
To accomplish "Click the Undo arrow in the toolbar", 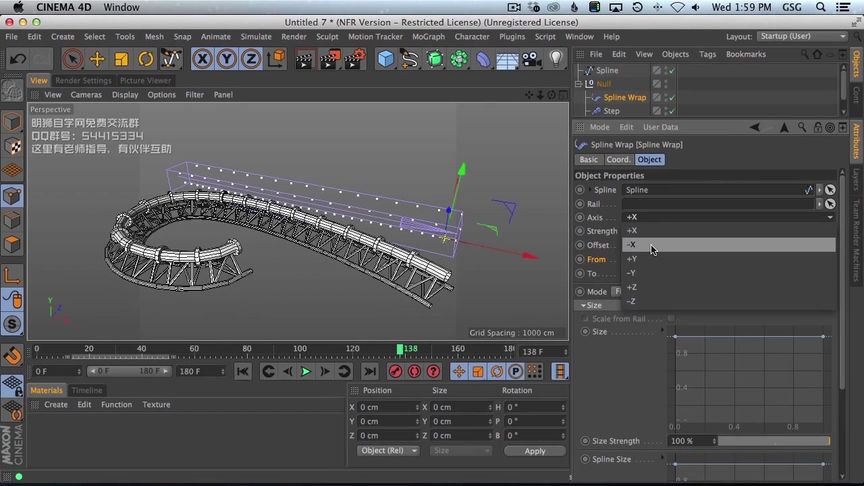I will (x=18, y=59).
